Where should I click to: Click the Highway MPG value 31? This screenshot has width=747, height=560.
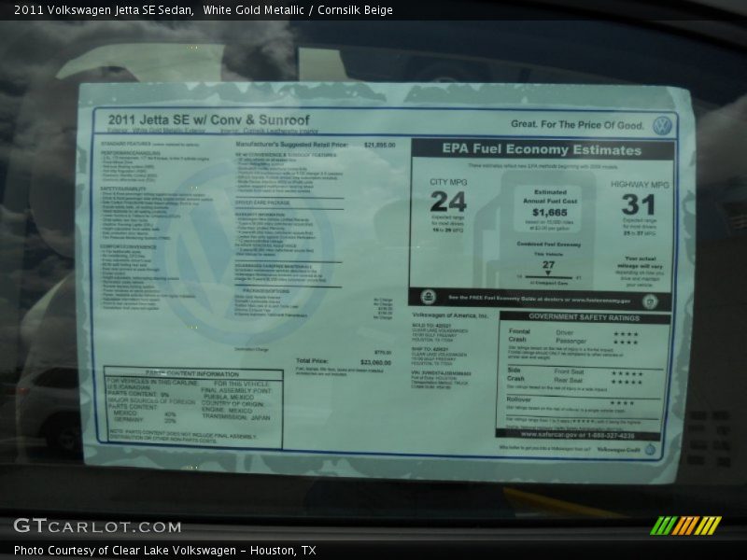coord(639,204)
